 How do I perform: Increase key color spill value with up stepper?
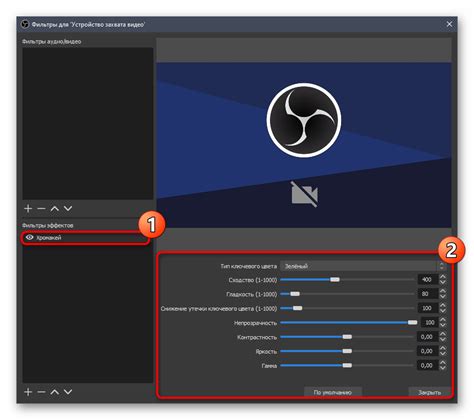pyautogui.click(x=443, y=306)
